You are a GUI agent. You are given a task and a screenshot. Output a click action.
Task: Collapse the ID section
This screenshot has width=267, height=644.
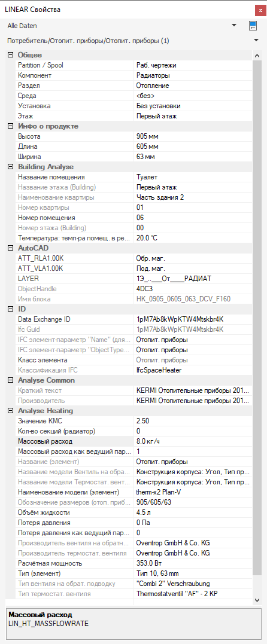10,309
